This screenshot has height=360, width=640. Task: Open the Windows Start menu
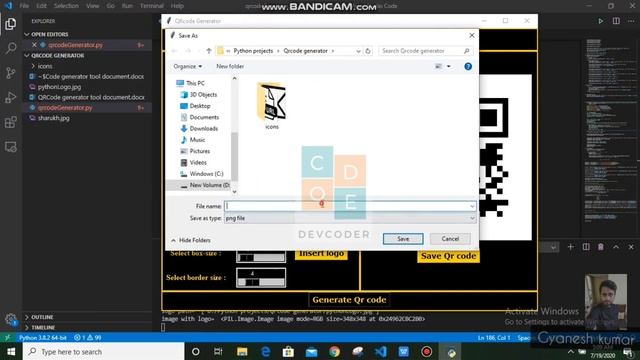tap(11, 351)
